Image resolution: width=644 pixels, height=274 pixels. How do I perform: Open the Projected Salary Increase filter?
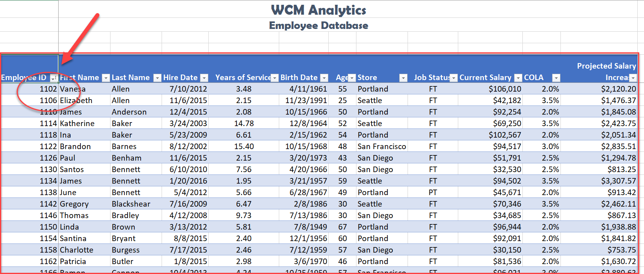pos(633,78)
